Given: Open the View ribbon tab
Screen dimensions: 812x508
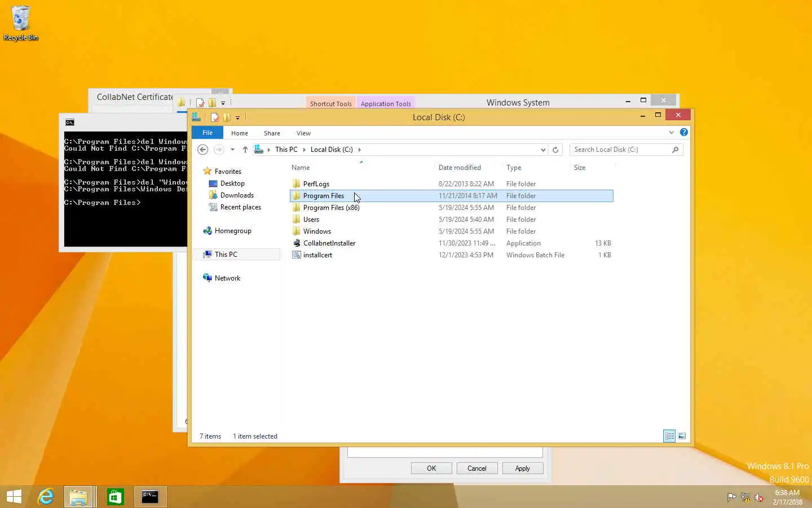Looking at the screenshot, I should pos(303,133).
